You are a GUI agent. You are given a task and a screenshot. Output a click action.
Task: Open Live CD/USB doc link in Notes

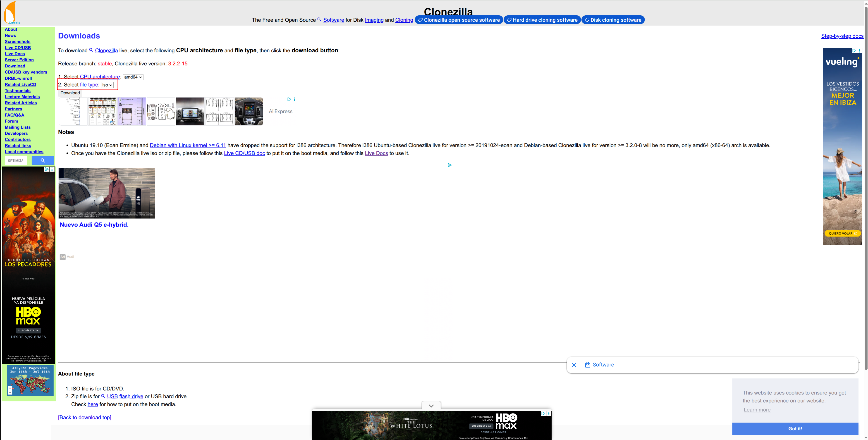click(244, 153)
